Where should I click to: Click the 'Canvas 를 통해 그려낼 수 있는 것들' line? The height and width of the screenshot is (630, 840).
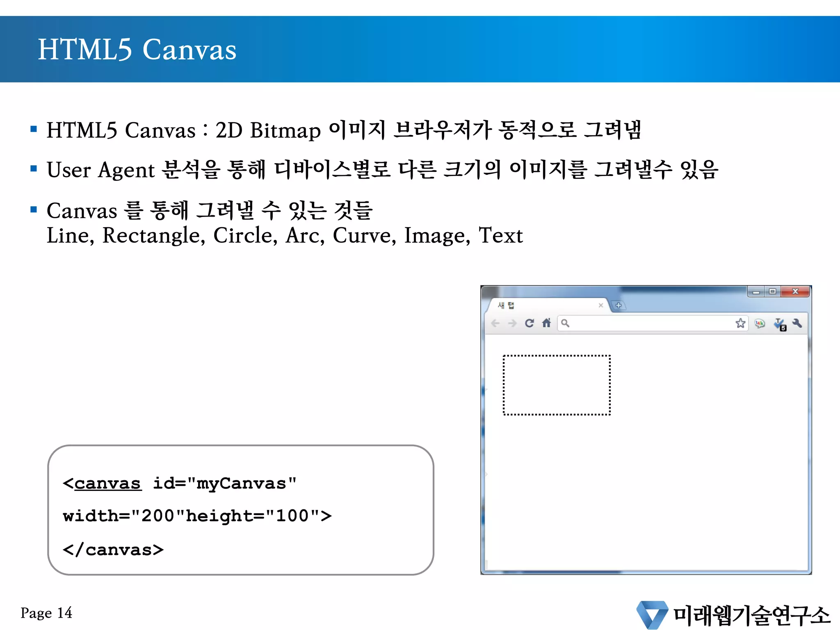click(210, 210)
